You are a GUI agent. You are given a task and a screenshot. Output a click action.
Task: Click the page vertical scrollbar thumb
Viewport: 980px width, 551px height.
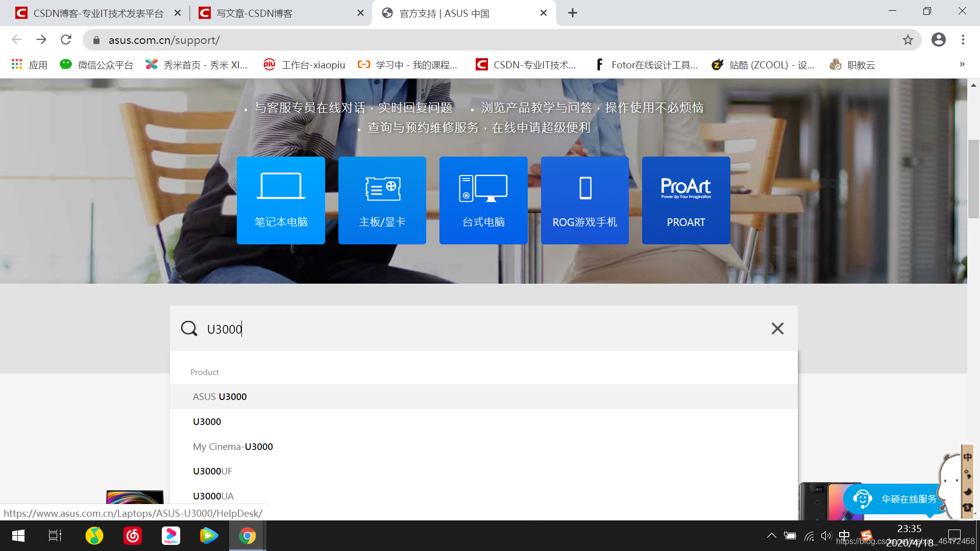tap(973, 179)
